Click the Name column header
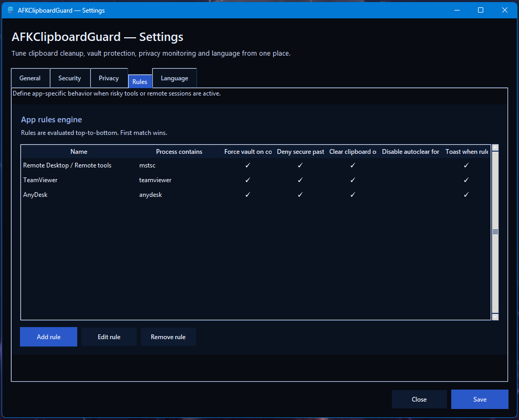The width and height of the screenshot is (519, 420). pyautogui.click(x=79, y=152)
